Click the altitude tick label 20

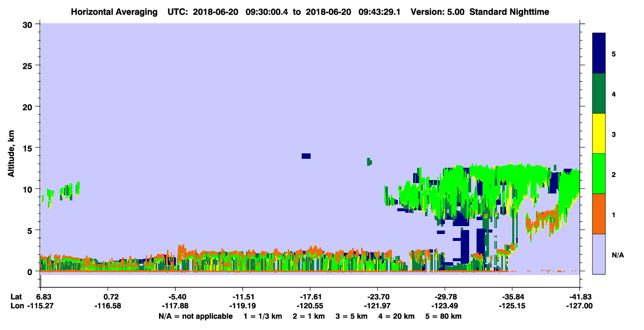click(29, 106)
